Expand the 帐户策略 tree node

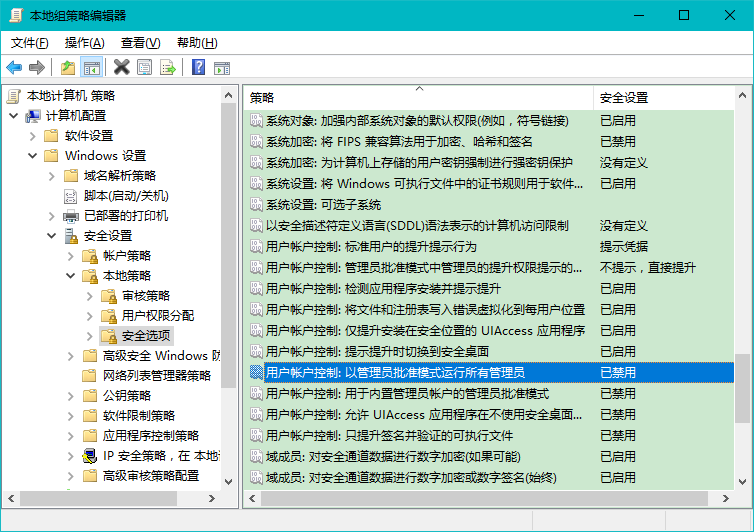[70, 256]
